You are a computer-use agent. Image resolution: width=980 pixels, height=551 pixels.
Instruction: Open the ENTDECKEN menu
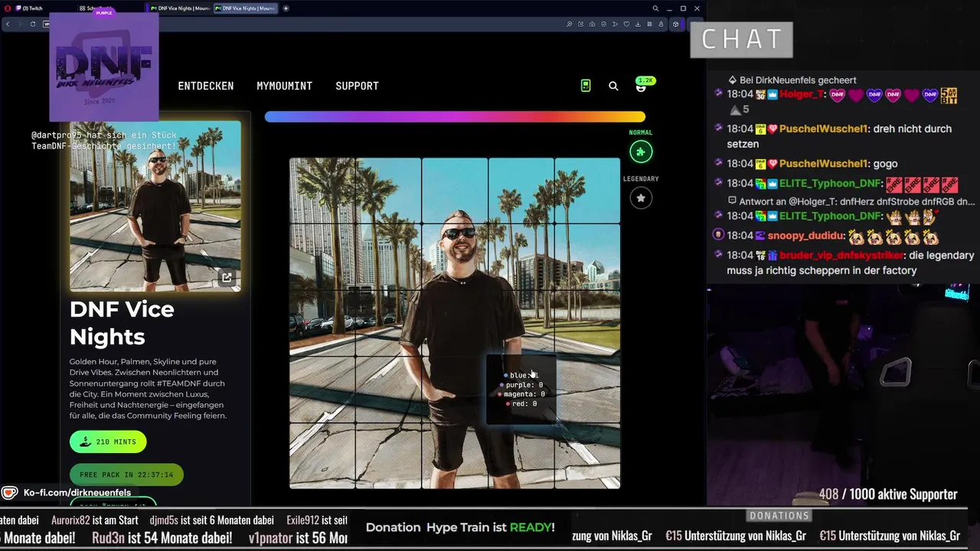tap(206, 86)
